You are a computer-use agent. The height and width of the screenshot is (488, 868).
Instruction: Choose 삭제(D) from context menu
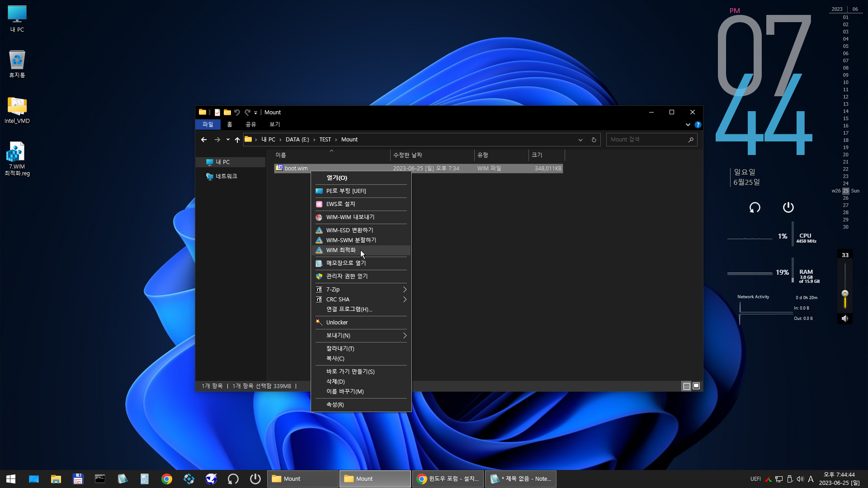(361, 382)
